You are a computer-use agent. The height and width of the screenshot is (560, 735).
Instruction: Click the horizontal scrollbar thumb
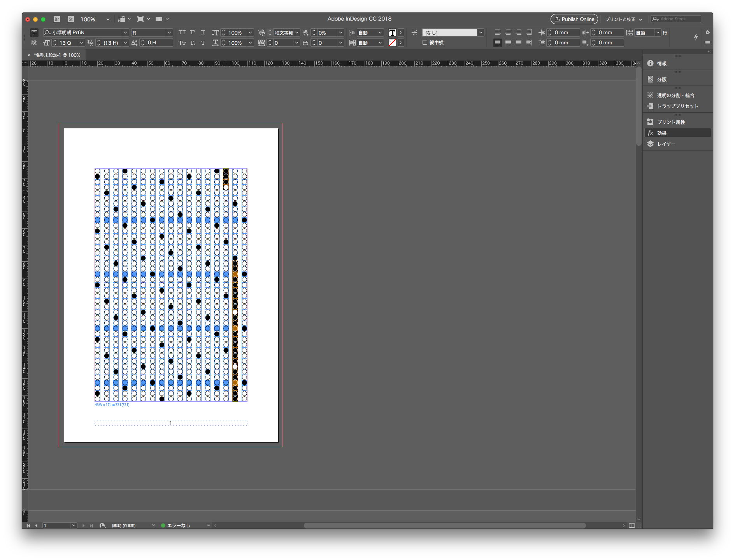(445, 525)
